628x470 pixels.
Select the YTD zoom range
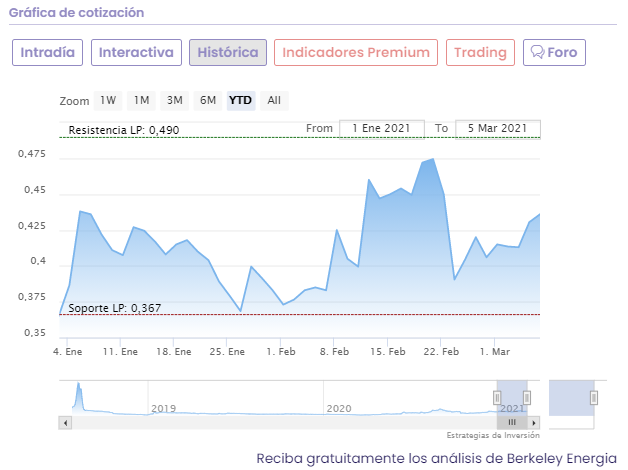[x=241, y=100]
